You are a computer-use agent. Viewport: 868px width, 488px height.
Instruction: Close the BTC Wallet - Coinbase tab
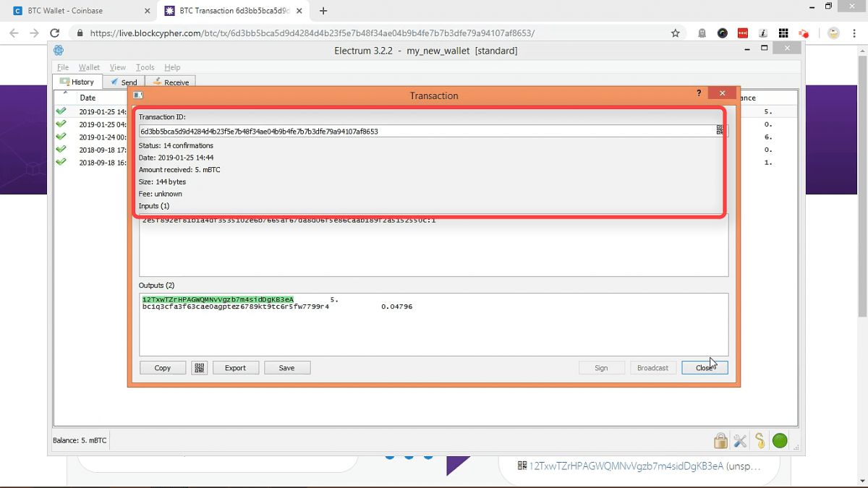pyautogui.click(x=148, y=11)
